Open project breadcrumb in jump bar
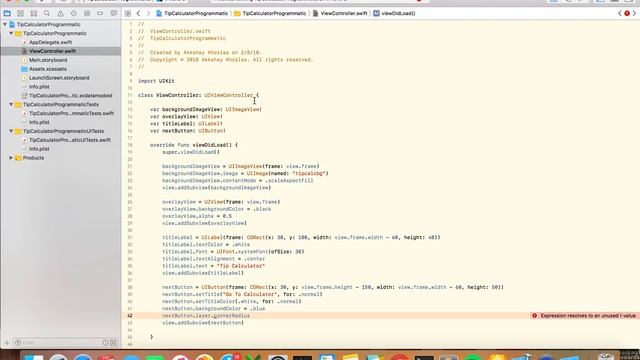640x360 pixels. coord(192,13)
